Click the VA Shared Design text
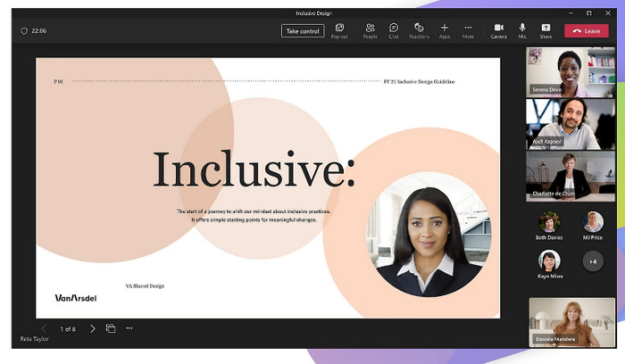This screenshot has height=364, width=625. pos(145,286)
